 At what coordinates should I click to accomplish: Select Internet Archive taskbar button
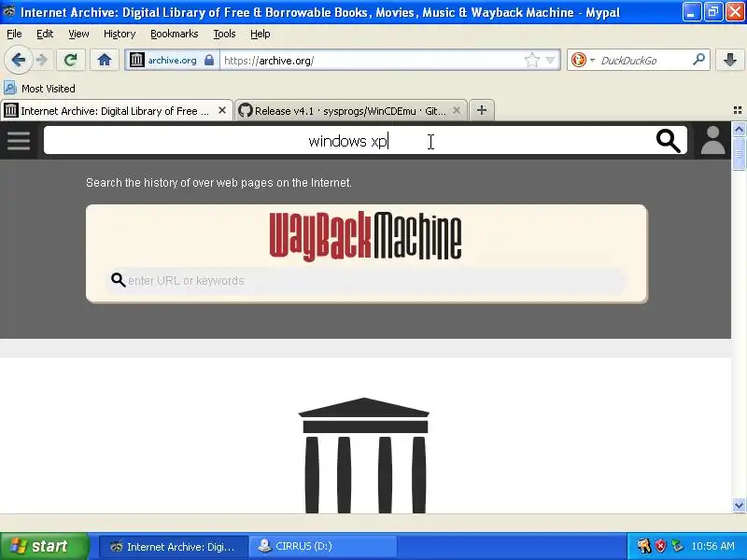click(x=174, y=547)
